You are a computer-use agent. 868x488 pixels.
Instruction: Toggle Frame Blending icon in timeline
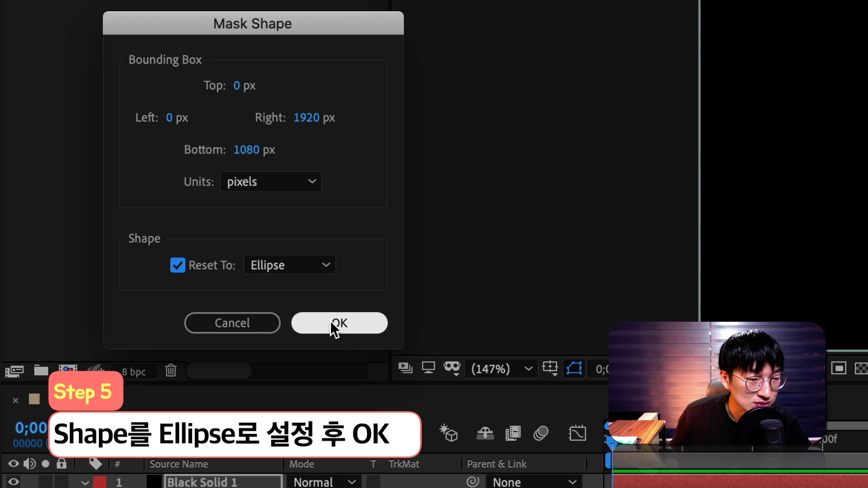[x=513, y=433]
